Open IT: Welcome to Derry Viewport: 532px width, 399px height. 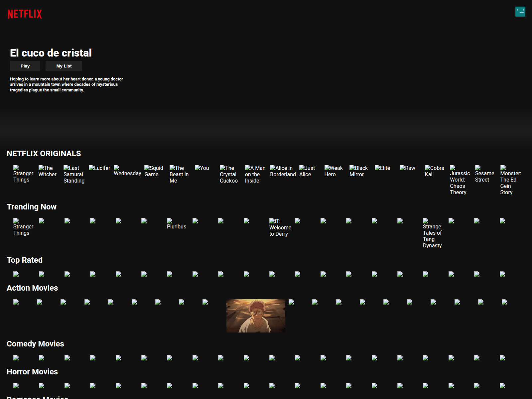280,227
